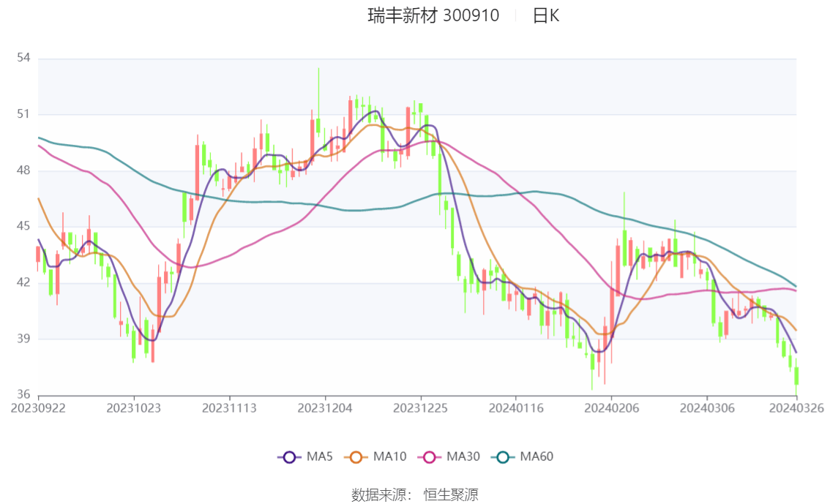Click the purple MA5 legend circle marker
This screenshot has height=504, width=830.
tap(289, 457)
